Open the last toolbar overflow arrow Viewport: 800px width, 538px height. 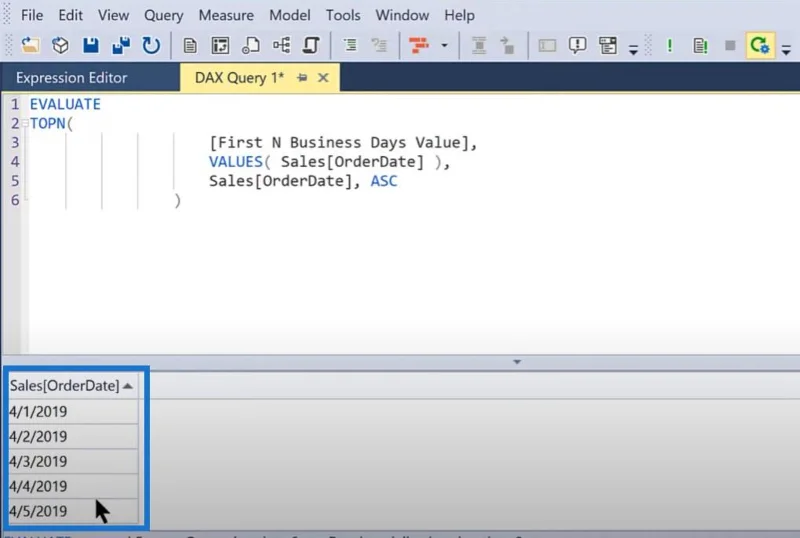(786, 50)
